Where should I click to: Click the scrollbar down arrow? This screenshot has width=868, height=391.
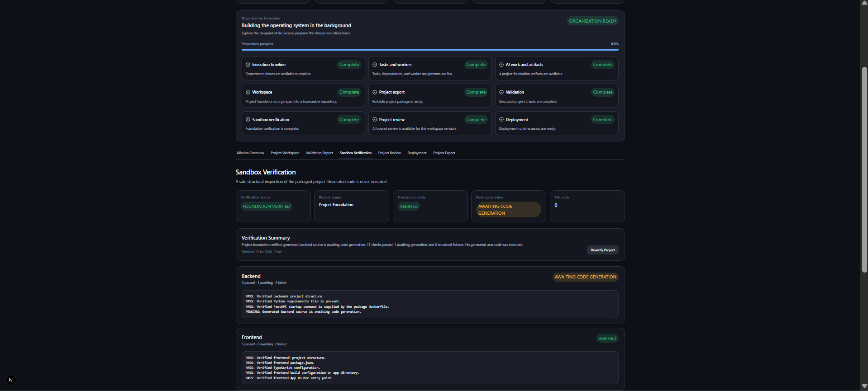pyautogui.click(x=864, y=386)
